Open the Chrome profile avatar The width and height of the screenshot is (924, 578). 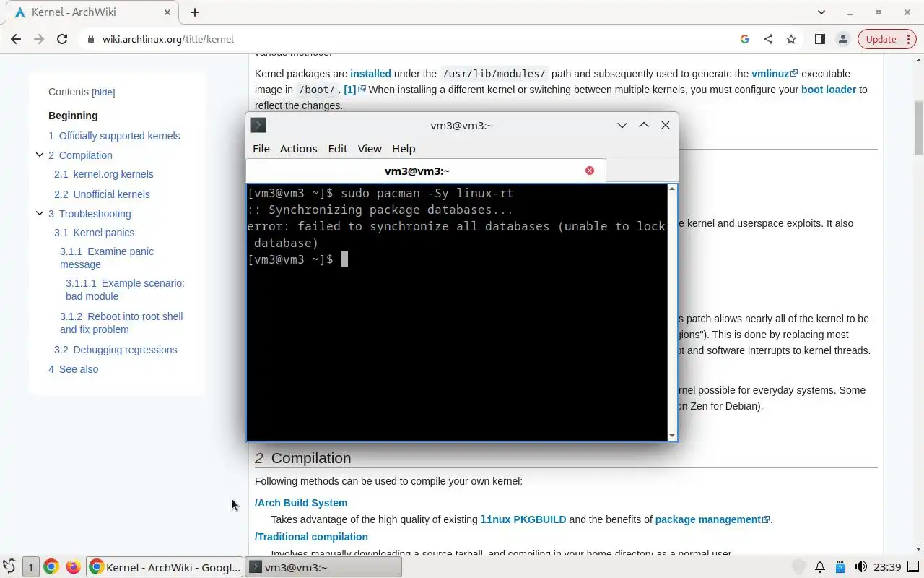[842, 39]
